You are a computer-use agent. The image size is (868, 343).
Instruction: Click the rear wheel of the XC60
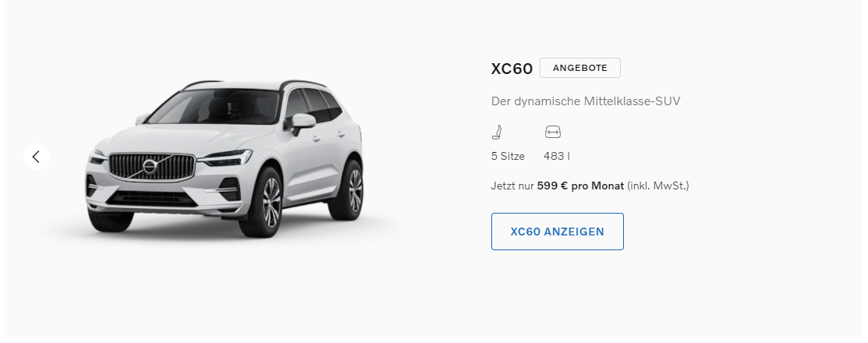pos(348,189)
